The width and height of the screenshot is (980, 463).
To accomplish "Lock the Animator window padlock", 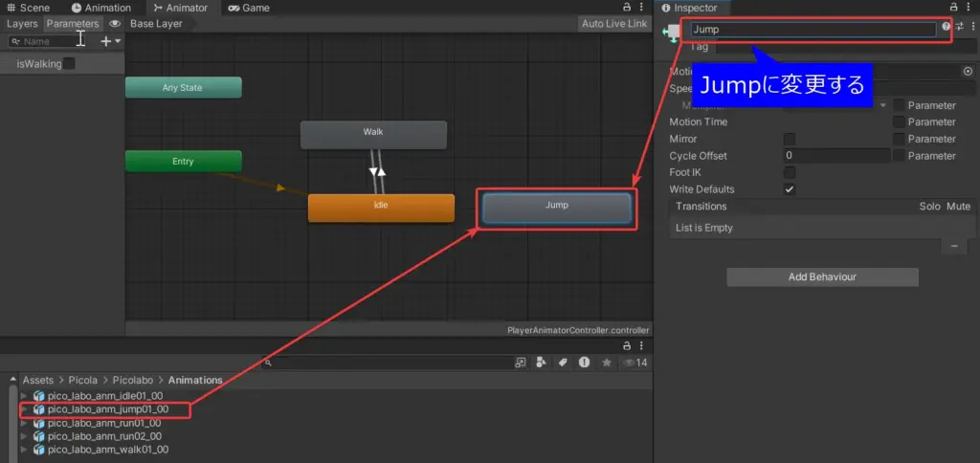I will pos(627,8).
